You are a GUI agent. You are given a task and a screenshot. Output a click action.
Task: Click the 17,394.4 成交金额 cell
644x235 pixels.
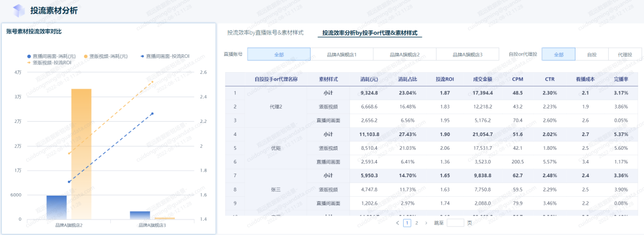click(x=482, y=93)
